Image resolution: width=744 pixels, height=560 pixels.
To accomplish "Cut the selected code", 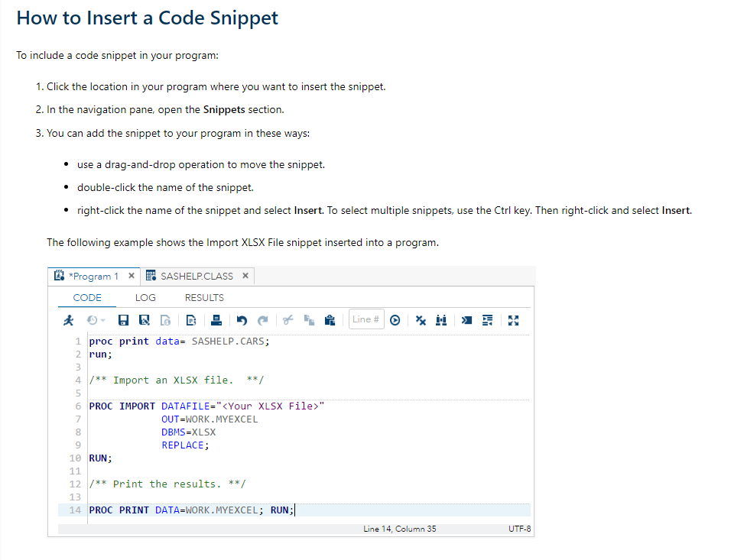I will [x=288, y=319].
